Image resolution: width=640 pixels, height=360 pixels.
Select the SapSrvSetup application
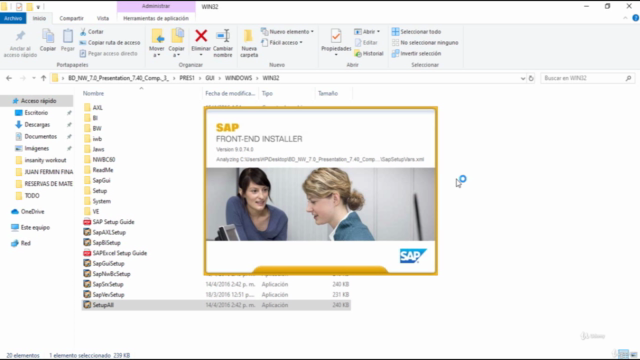[103, 284]
